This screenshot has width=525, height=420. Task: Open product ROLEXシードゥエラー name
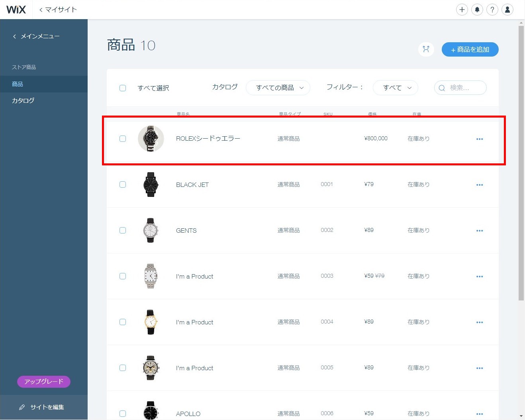(x=208, y=139)
